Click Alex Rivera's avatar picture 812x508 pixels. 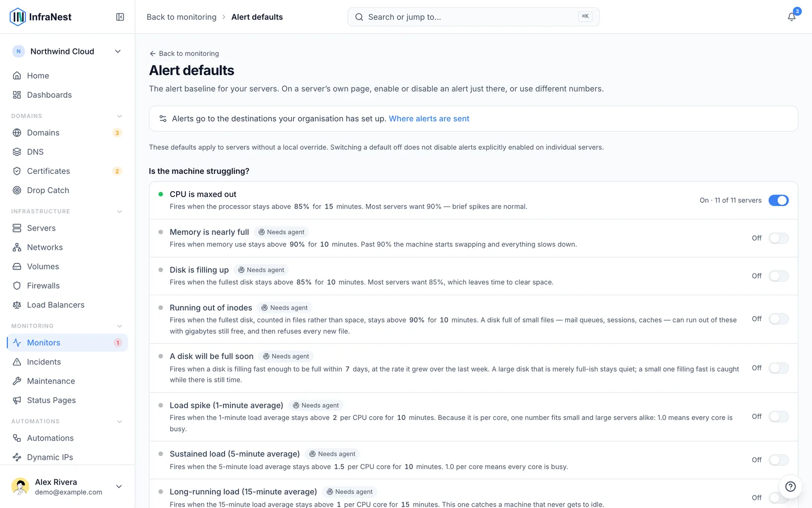[20, 486]
